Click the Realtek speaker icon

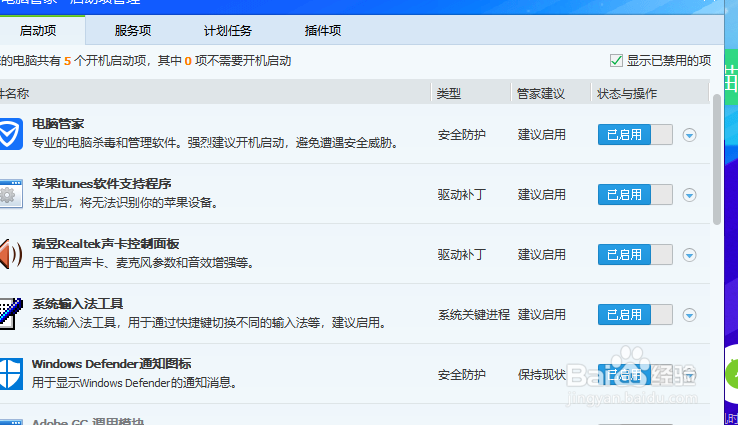pyautogui.click(x=11, y=254)
